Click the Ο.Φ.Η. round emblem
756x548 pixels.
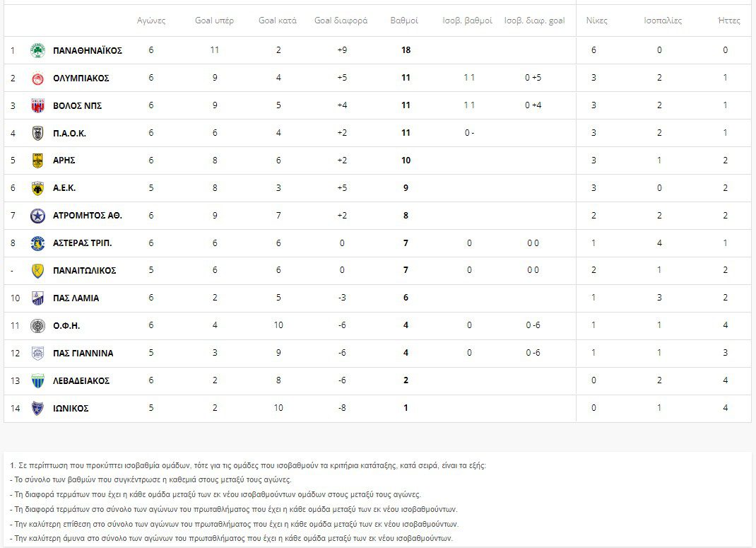pos(37,326)
